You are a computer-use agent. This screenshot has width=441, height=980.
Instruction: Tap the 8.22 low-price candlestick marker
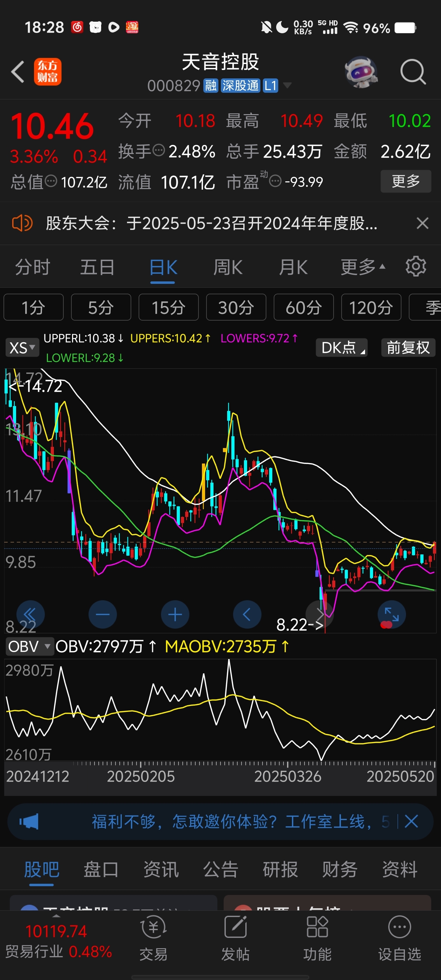(300, 625)
